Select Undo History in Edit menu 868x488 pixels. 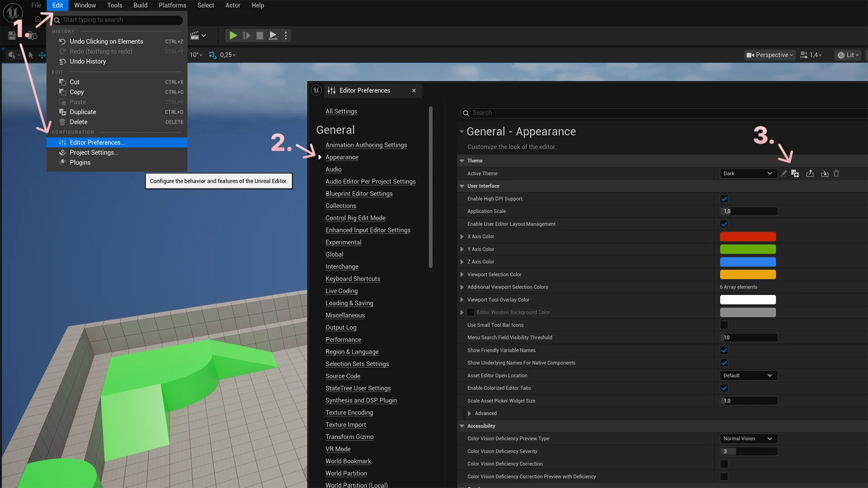coord(117,61)
